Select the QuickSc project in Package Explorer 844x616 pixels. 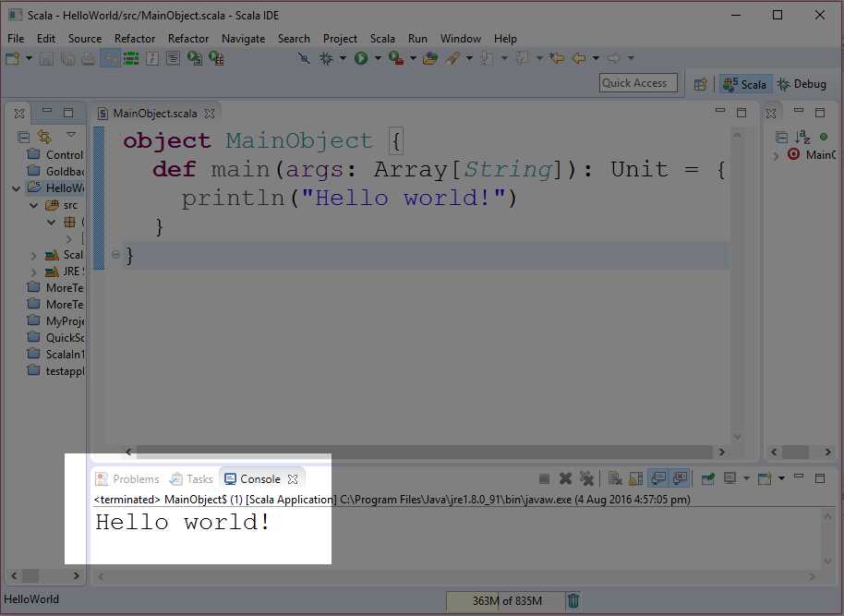pyautogui.click(x=56, y=338)
